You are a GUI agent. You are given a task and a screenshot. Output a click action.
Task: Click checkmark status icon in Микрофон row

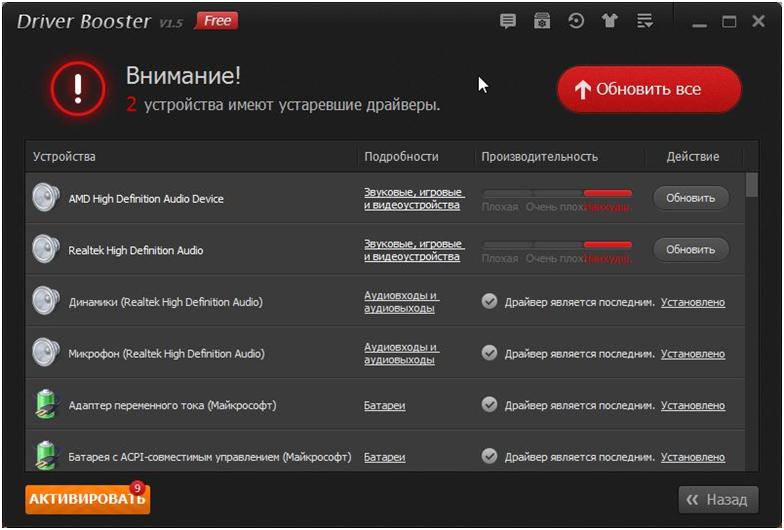(490, 353)
